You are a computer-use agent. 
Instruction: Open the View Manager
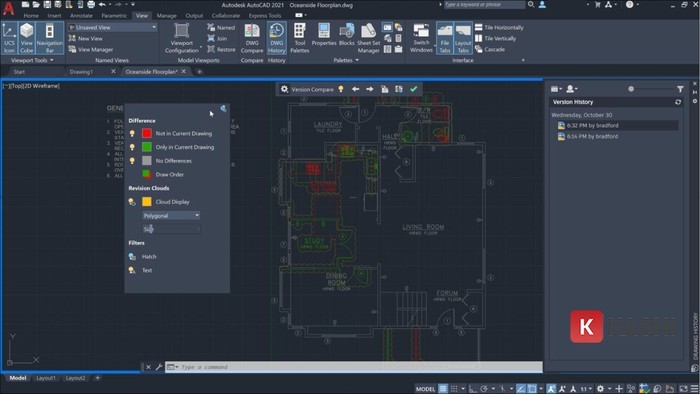(91, 50)
